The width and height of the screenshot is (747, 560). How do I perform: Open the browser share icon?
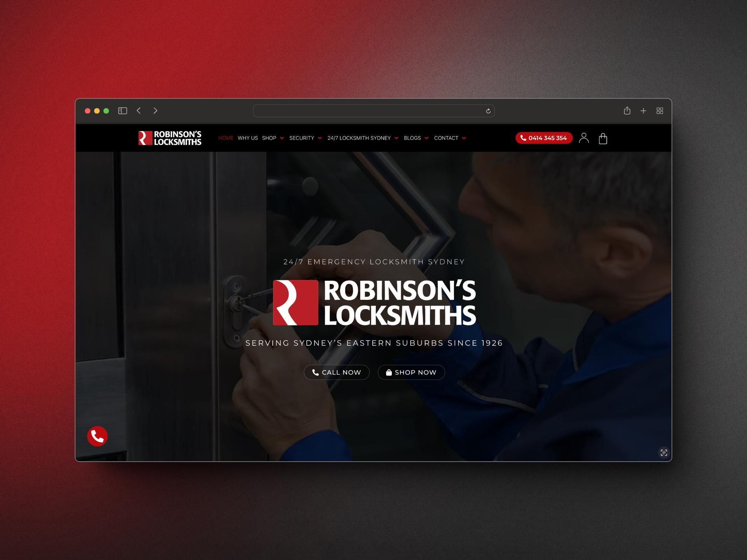(627, 111)
